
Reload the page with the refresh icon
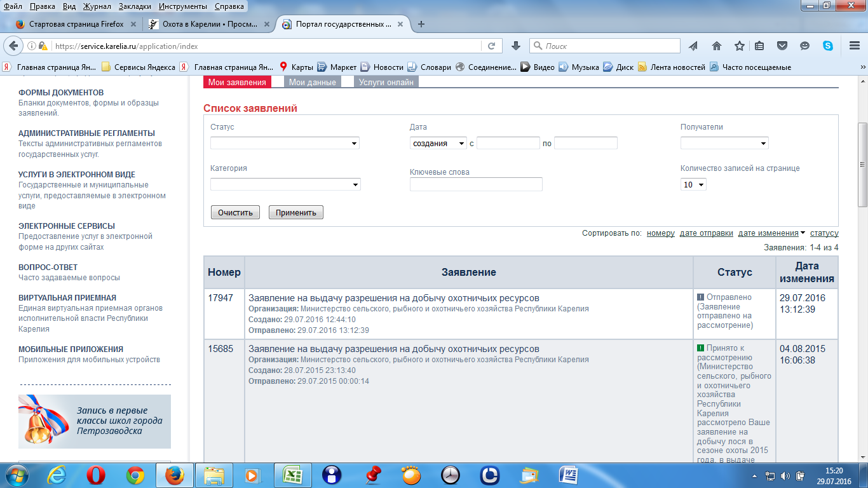491,46
